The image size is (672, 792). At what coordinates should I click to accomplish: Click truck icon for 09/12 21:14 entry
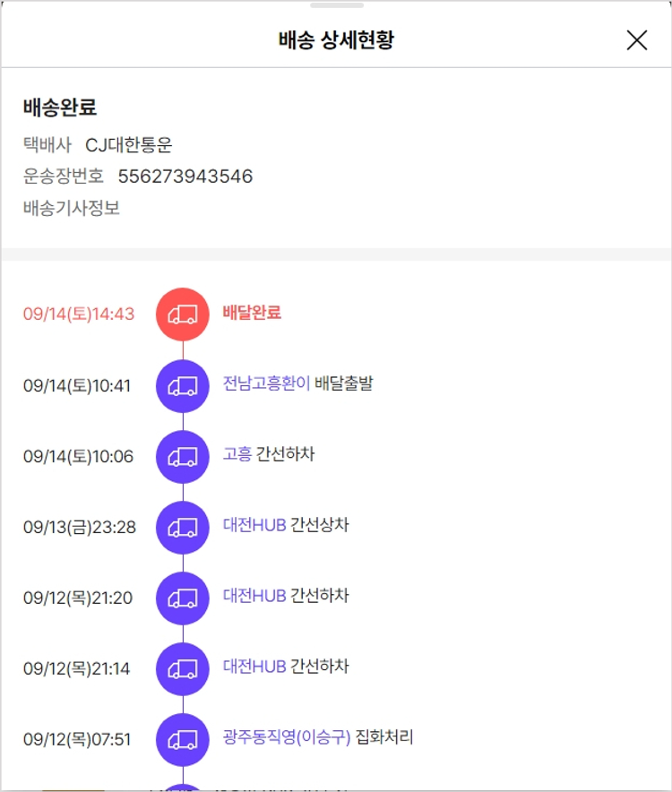(x=183, y=668)
